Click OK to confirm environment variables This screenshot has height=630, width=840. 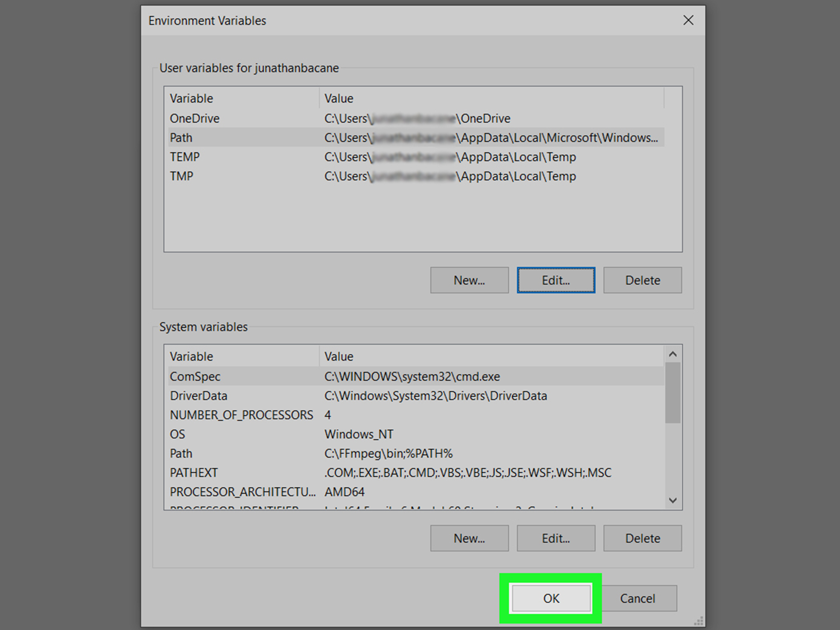[x=551, y=598]
